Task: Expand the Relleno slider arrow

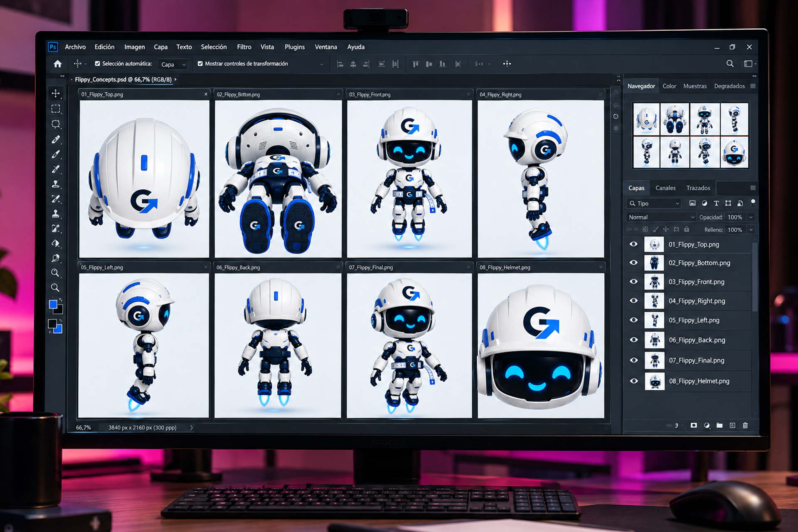Action: (751, 229)
